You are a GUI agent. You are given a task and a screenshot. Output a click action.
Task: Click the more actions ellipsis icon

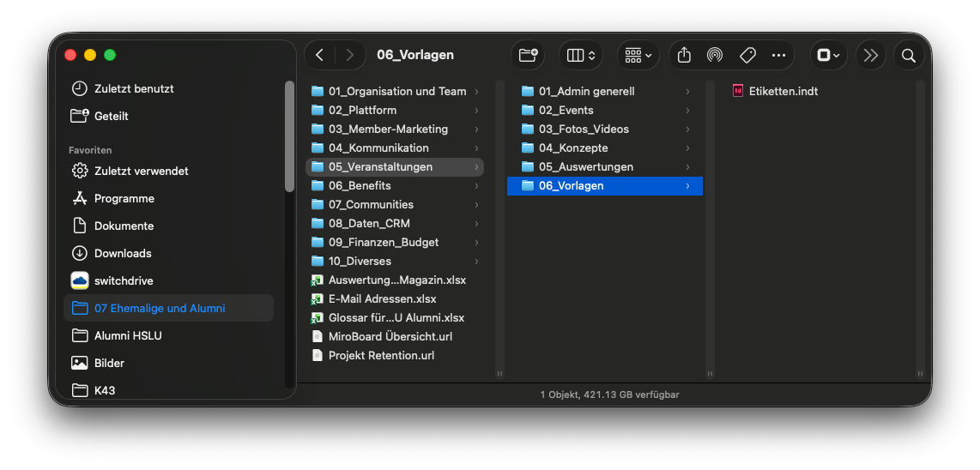(779, 56)
